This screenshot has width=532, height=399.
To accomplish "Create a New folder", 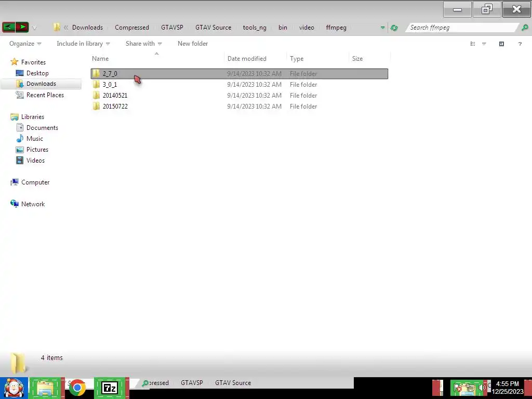I will (193, 44).
